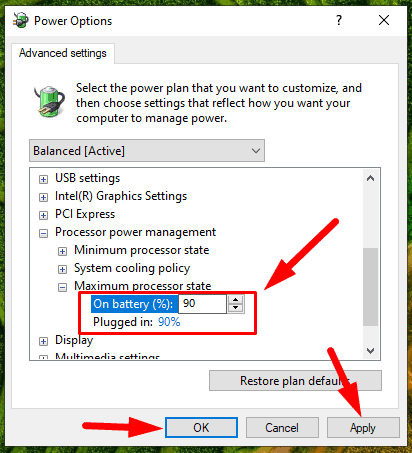
Task: Click the Cancel button
Action: click(x=282, y=427)
